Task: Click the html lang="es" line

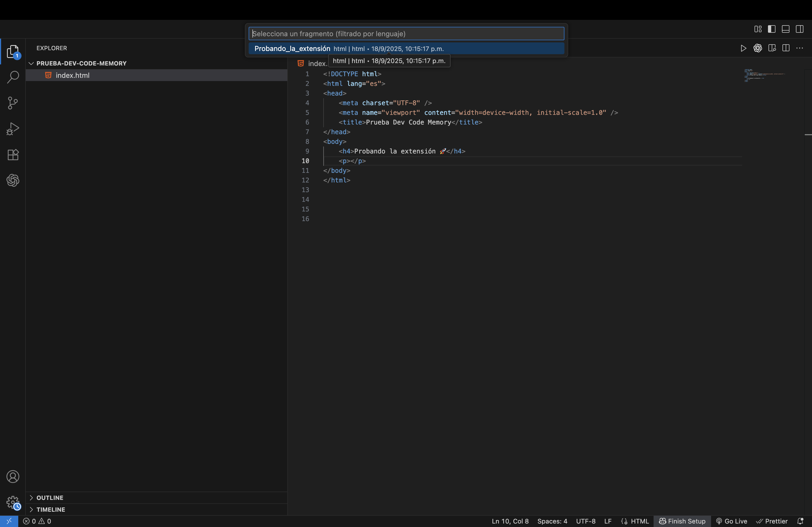Action: point(354,84)
